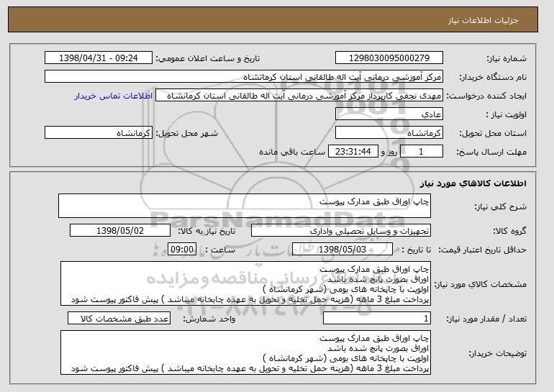This screenshot has width=554, height=392.
Task: Click the مشخصات کالای مورد نیاز text area
Action: [245, 283]
